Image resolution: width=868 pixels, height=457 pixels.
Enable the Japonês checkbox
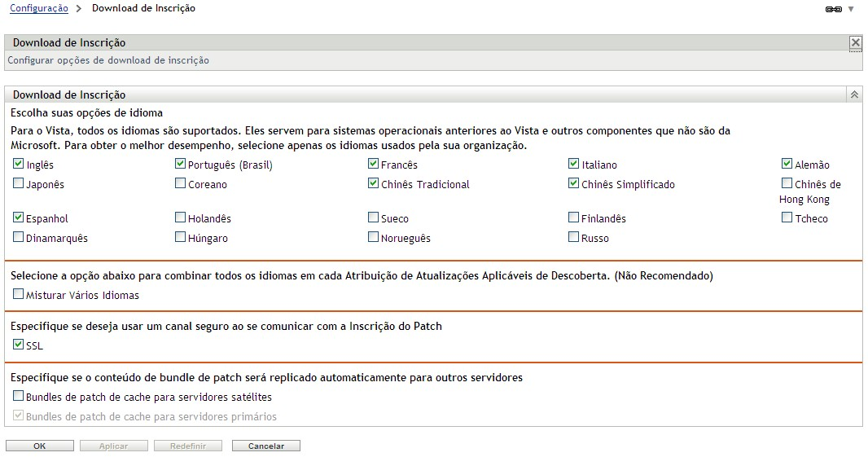tap(18, 183)
